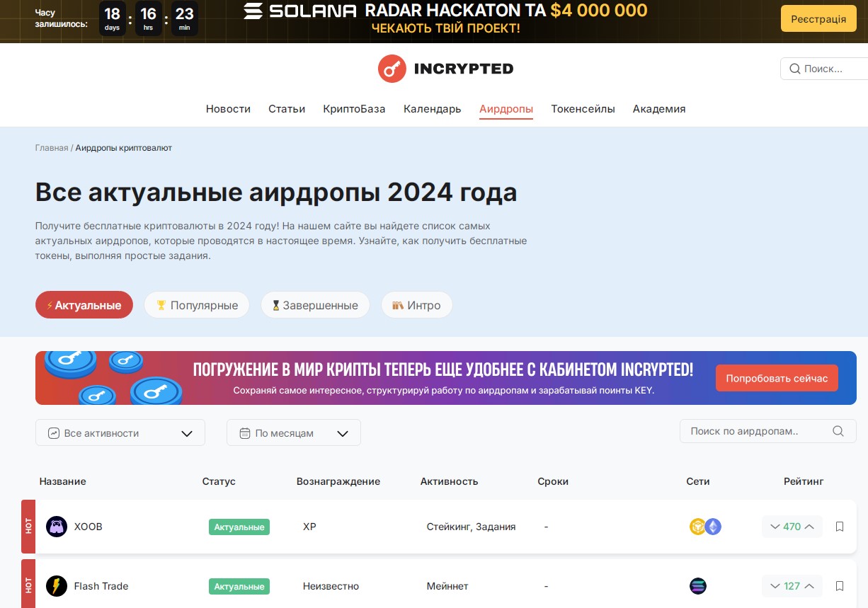The height and width of the screenshot is (608, 868).
Task: Click the activity icon in Все активности filter
Action: point(54,433)
